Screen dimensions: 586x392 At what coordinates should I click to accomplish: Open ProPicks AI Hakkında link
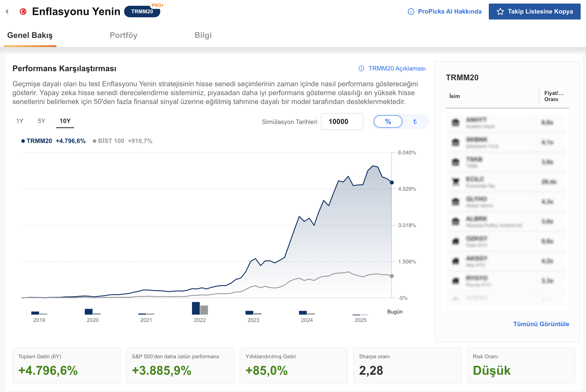pos(450,12)
